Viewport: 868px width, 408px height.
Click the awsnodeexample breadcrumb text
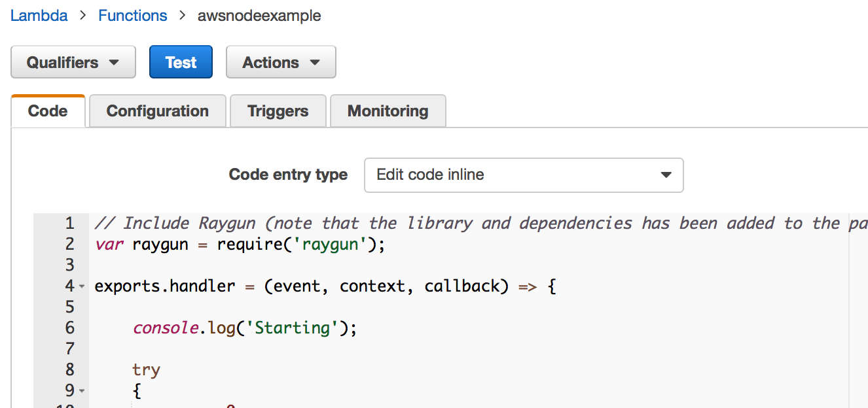tap(259, 16)
